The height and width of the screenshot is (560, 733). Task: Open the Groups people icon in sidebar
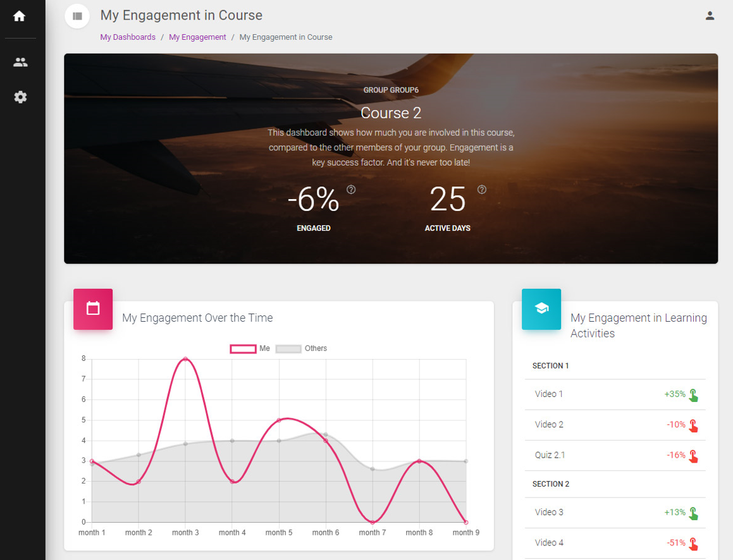click(x=20, y=62)
